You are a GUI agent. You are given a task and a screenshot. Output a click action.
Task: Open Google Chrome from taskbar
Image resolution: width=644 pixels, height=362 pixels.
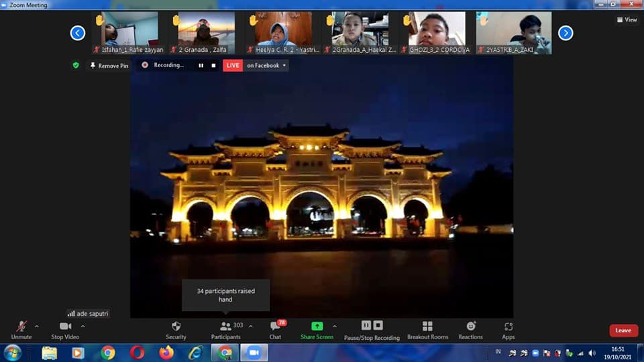pyautogui.click(x=107, y=353)
